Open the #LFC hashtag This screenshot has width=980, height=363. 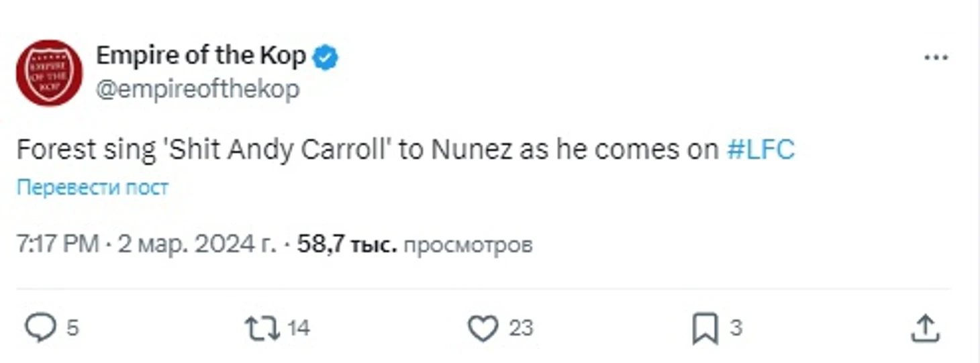click(761, 150)
